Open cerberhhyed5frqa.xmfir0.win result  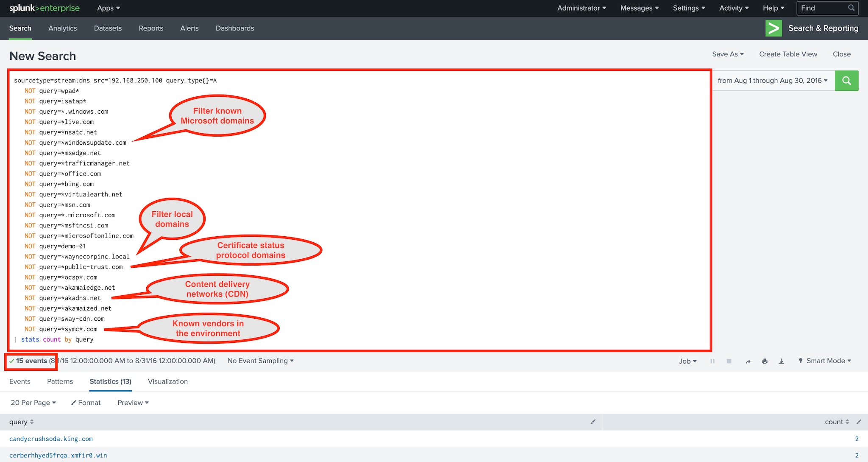[58, 455]
